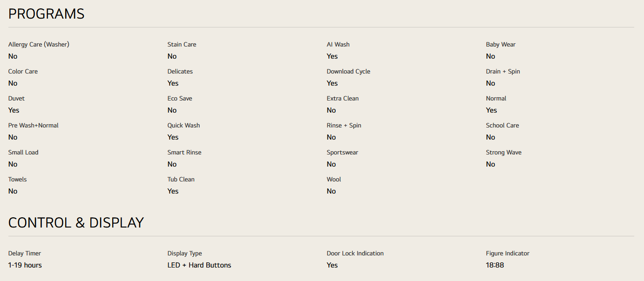Click the Tub Clean label
The height and width of the screenshot is (281, 644).
click(x=181, y=180)
